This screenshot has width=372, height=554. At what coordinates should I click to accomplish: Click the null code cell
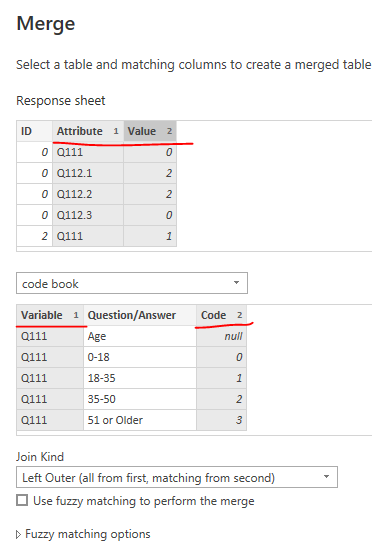(x=222, y=336)
